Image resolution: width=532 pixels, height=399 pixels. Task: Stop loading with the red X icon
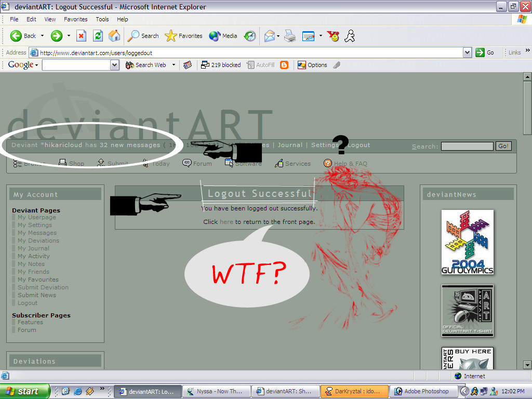[81, 36]
